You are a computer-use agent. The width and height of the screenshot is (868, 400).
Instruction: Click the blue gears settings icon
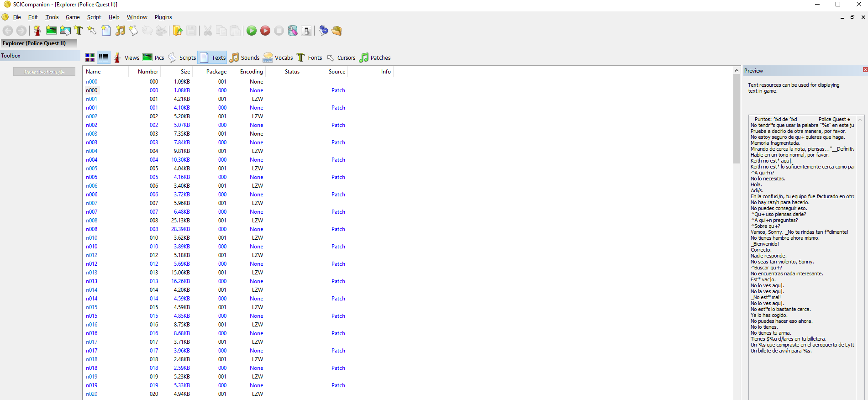tap(323, 31)
